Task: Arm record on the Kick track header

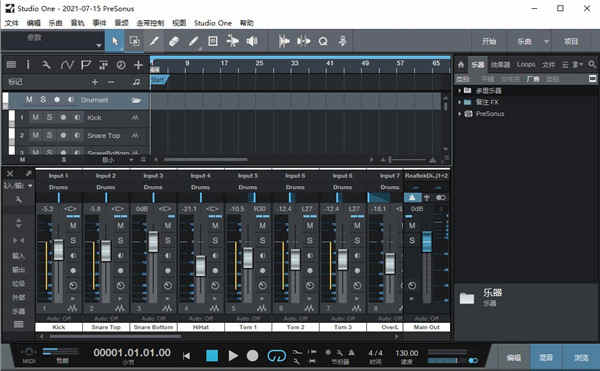Action: tap(63, 117)
